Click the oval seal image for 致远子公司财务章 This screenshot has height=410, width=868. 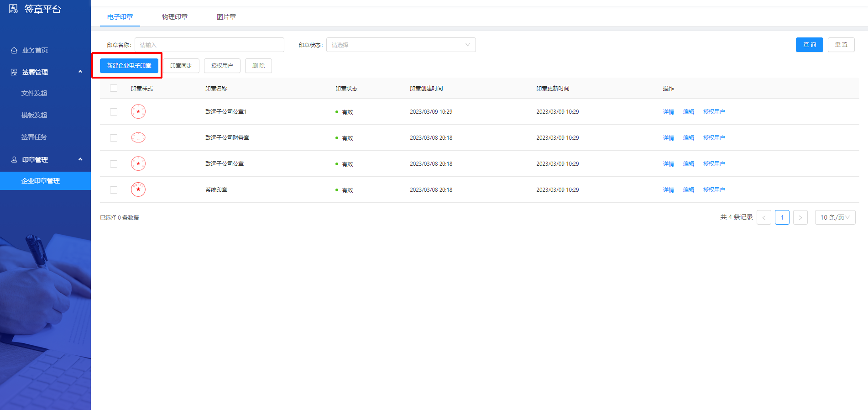(x=138, y=137)
